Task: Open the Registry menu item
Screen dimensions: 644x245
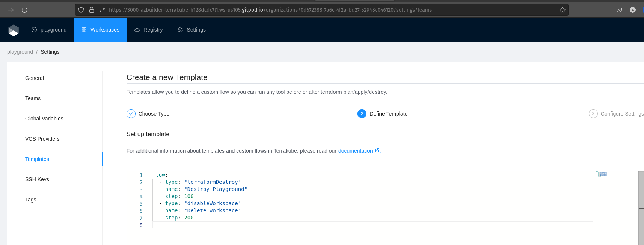Action: (x=149, y=30)
